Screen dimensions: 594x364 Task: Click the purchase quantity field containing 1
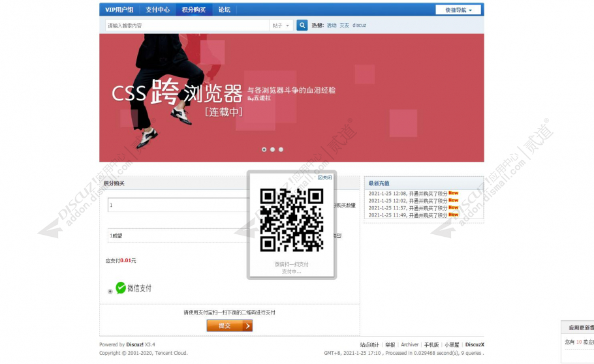(x=178, y=205)
